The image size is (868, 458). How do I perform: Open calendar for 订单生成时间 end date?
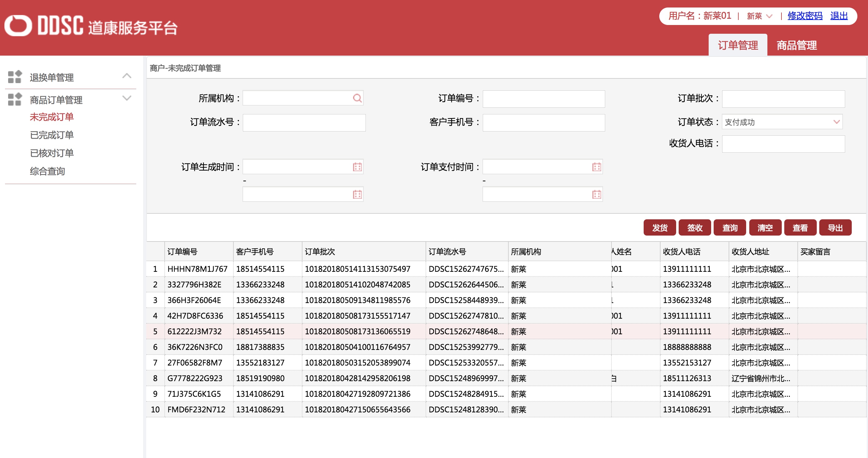click(357, 194)
